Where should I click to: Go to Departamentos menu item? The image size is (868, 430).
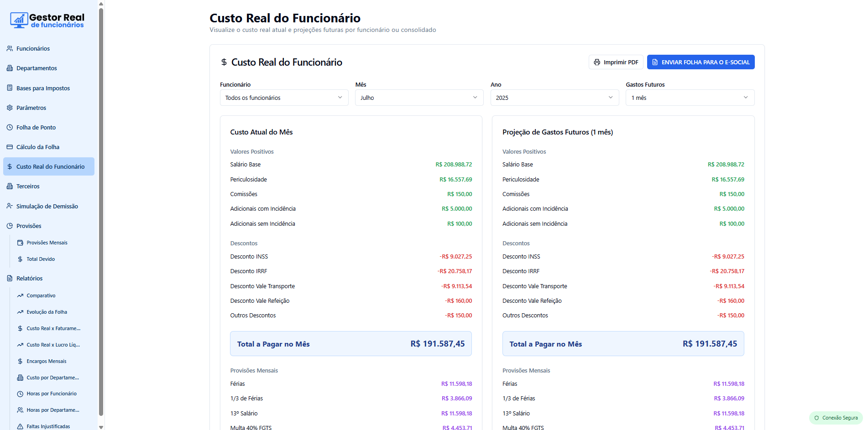49,68
